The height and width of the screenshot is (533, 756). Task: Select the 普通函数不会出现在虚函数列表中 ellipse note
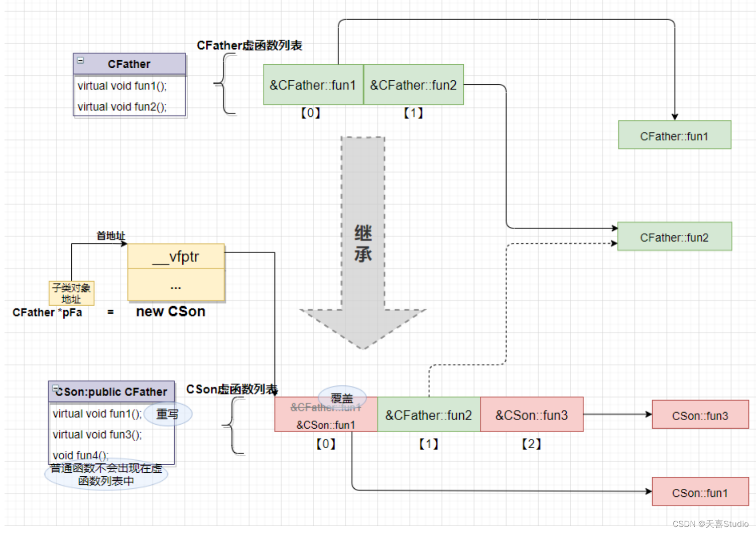(106, 474)
